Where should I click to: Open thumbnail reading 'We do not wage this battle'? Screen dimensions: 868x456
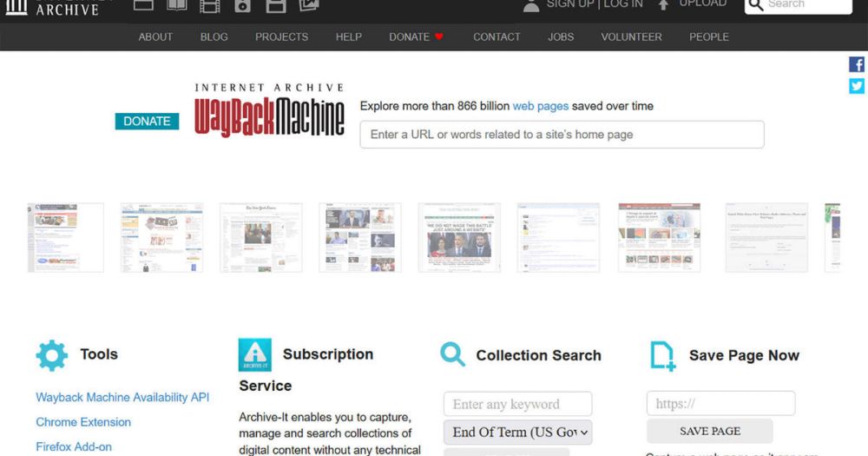click(x=459, y=238)
